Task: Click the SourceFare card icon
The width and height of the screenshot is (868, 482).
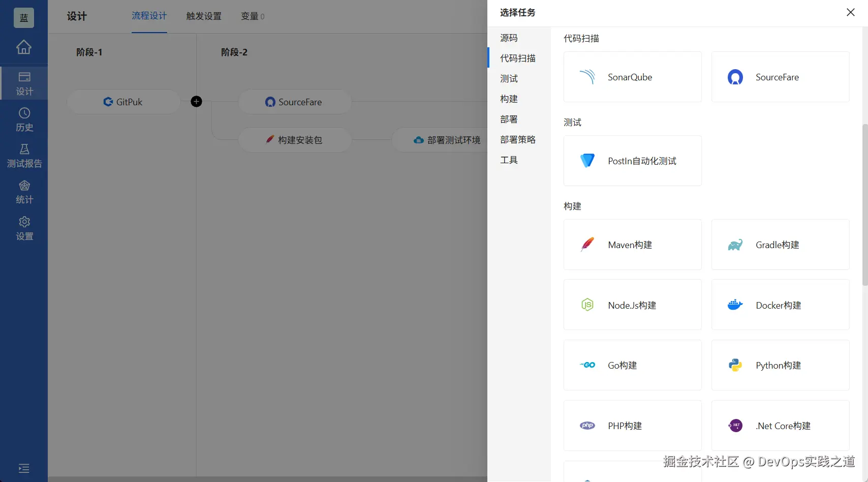Action: coord(735,77)
